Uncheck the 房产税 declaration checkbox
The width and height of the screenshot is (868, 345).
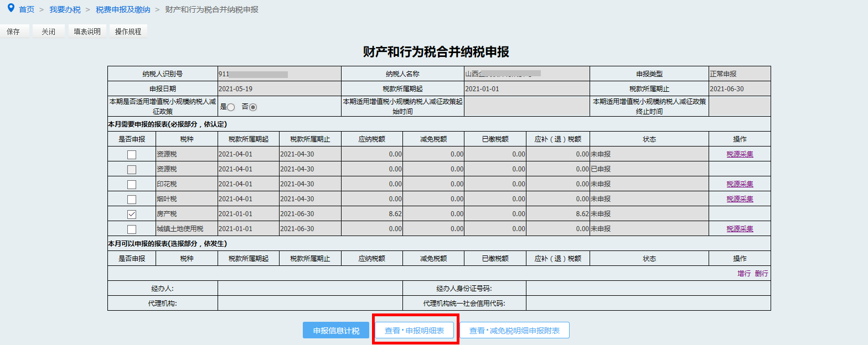[132, 215]
